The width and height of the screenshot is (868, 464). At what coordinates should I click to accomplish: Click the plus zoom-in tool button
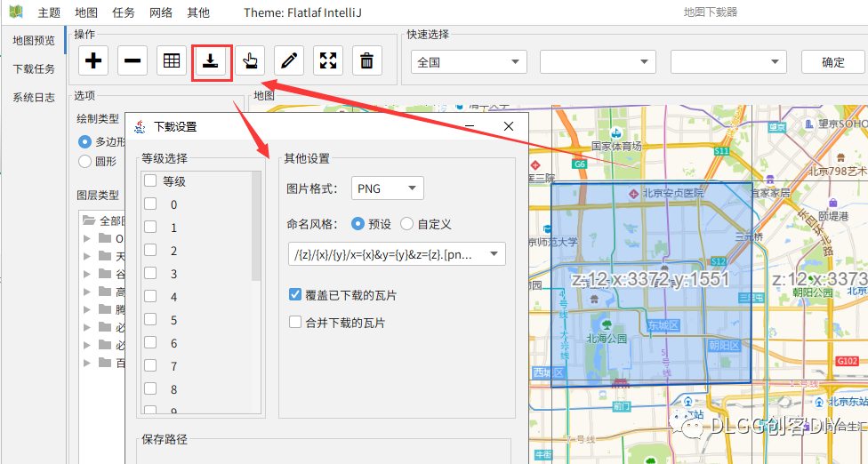point(93,60)
